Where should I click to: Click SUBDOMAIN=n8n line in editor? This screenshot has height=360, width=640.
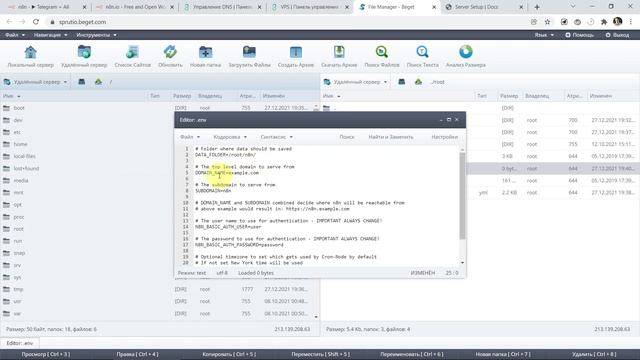click(x=213, y=191)
